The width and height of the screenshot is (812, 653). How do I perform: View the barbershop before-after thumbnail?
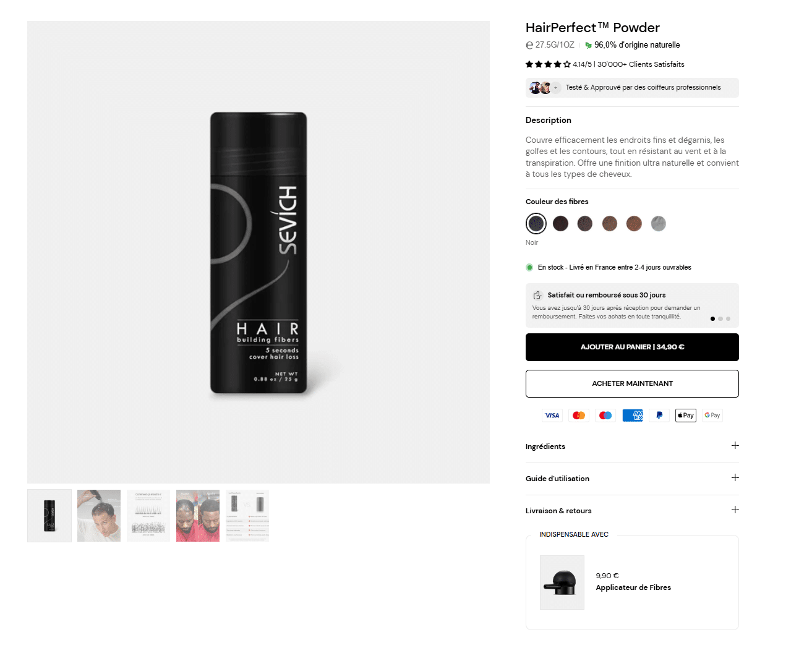click(198, 516)
